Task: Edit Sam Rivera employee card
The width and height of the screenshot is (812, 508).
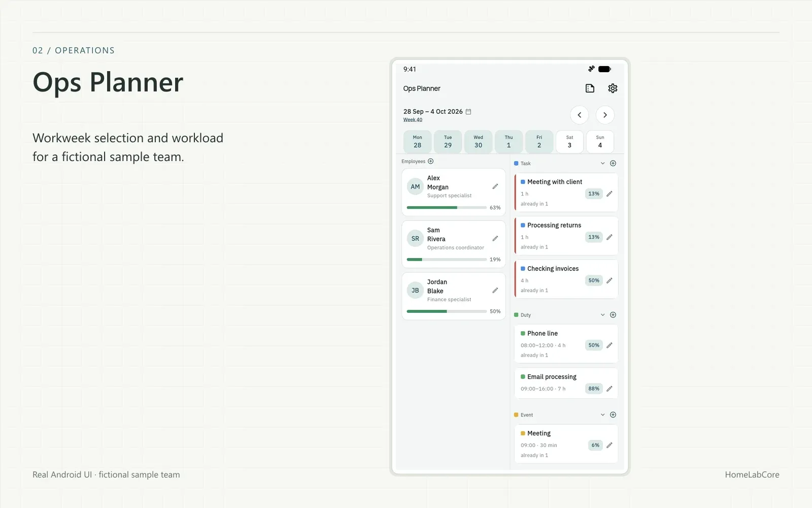Action: click(x=495, y=238)
